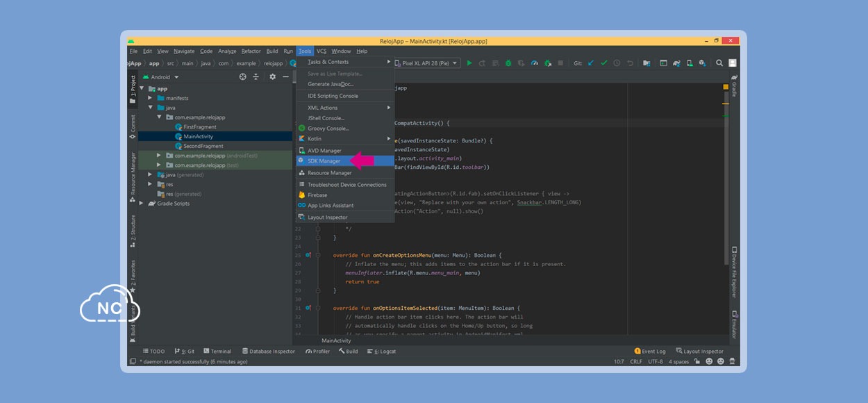This screenshot has width=868, height=403.
Task: Toggle the Emulator side tool window
Action: pos(734,324)
